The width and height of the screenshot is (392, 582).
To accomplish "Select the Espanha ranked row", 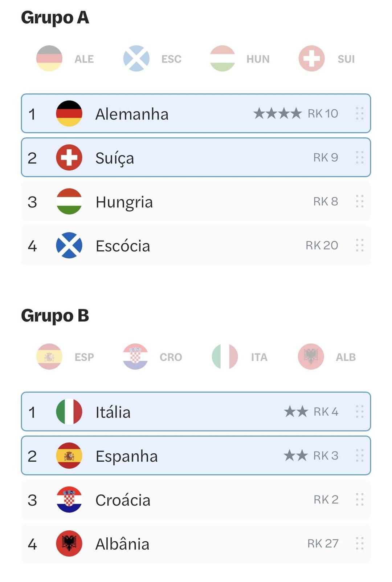I will click(x=196, y=456).
